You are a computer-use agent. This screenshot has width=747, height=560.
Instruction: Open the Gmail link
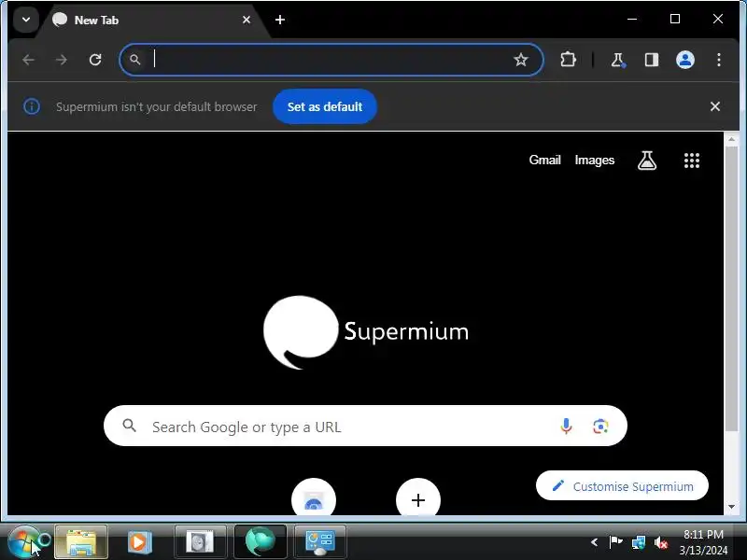pos(544,160)
